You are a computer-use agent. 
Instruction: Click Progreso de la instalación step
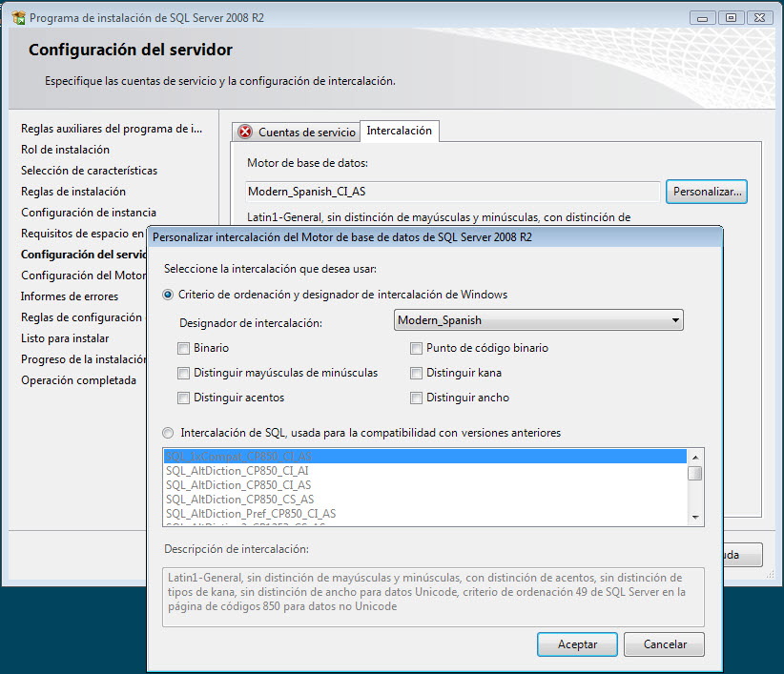coord(84,359)
